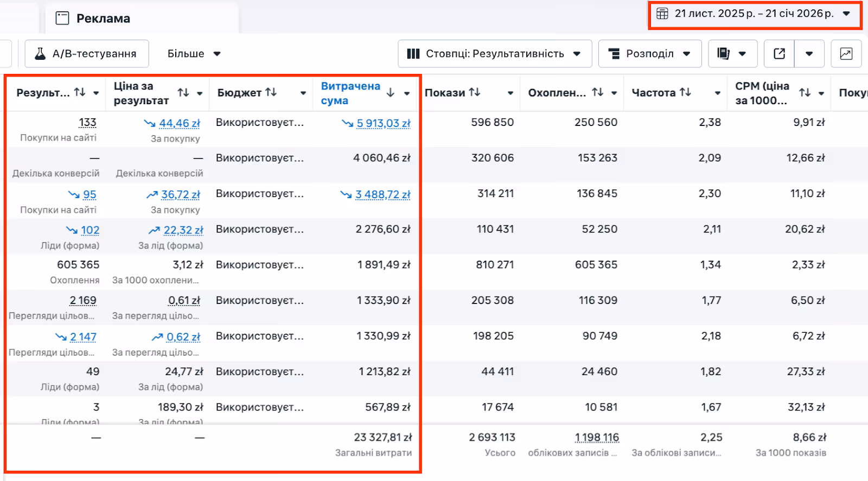
Task: Select the spend cell 1 213,82 zł
Action: [x=385, y=372]
